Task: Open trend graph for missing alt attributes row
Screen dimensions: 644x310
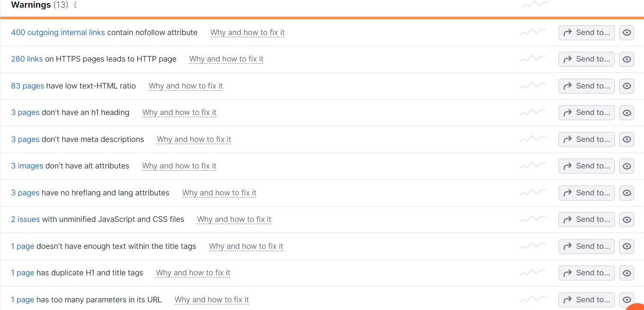Action: 533,166
